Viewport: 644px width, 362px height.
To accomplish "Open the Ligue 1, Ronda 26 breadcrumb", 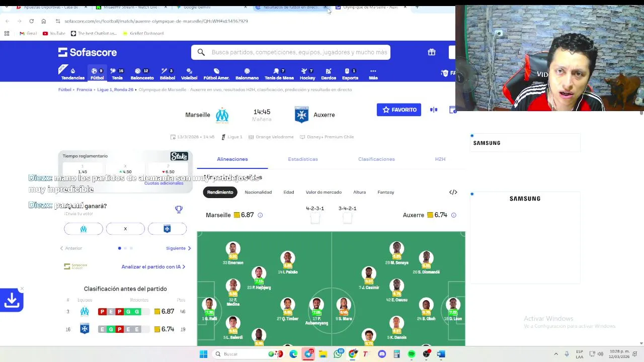I will click(115, 89).
